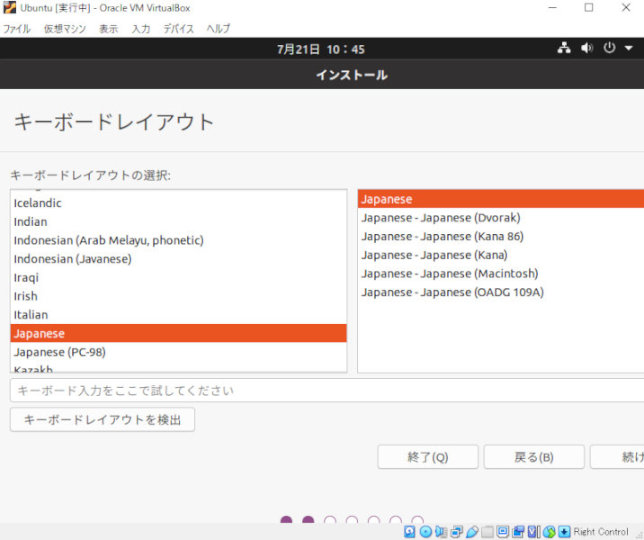Viewport: 644px width, 540px height.
Task: Select Icelandic in the layout list
Action: tap(178, 203)
